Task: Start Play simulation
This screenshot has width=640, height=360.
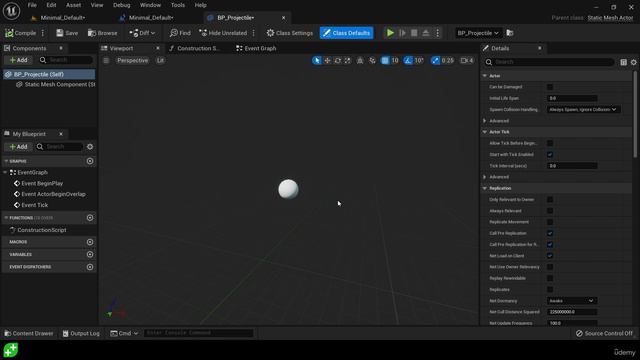Action: (x=390, y=33)
